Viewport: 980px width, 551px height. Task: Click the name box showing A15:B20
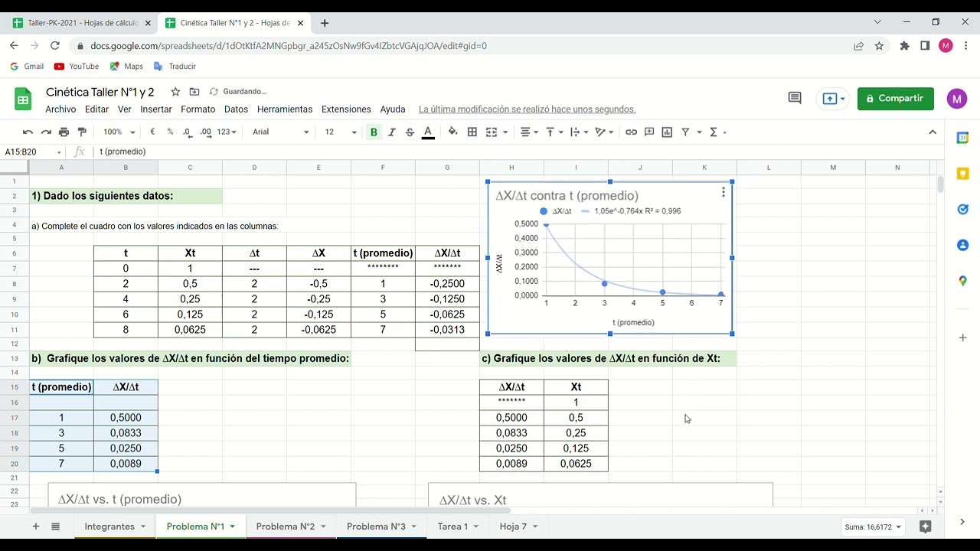pyautogui.click(x=32, y=152)
